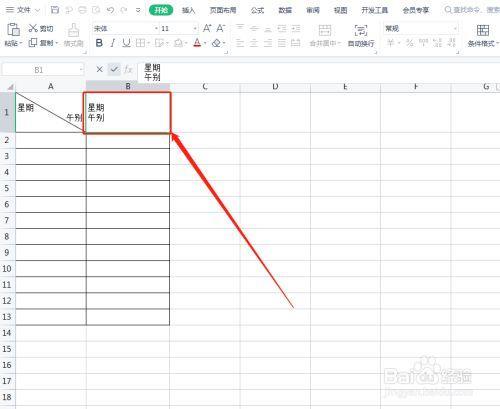Expand the Copy (复制) dropdown arrow
Viewport: 500px width, 409px height.
(57, 43)
